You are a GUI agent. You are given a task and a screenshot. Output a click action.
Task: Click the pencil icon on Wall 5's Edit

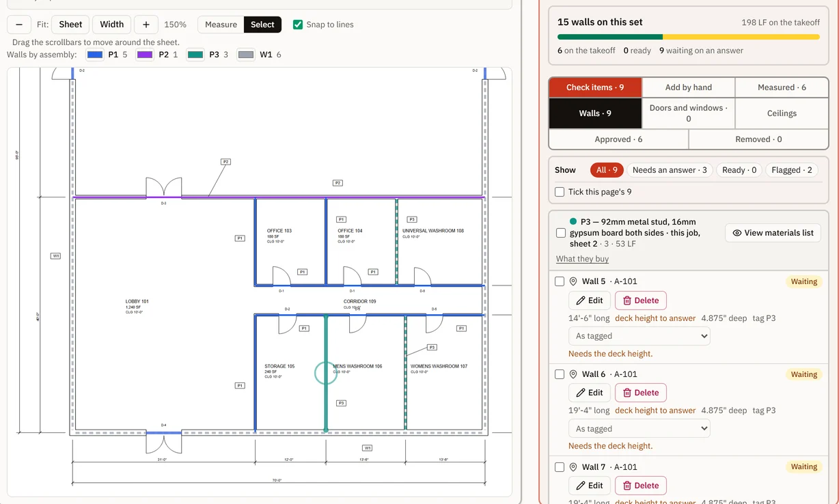[581, 300]
